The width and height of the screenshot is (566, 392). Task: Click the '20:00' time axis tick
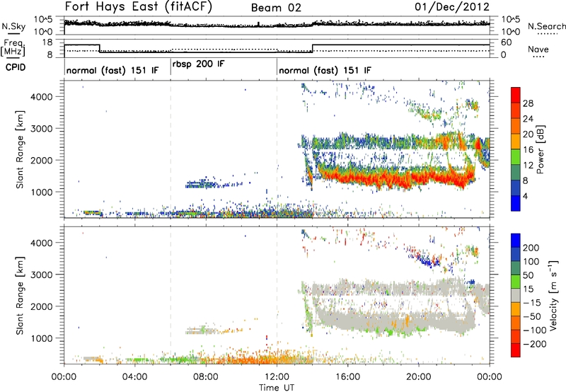pyautogui.click(x=418, y=377)
